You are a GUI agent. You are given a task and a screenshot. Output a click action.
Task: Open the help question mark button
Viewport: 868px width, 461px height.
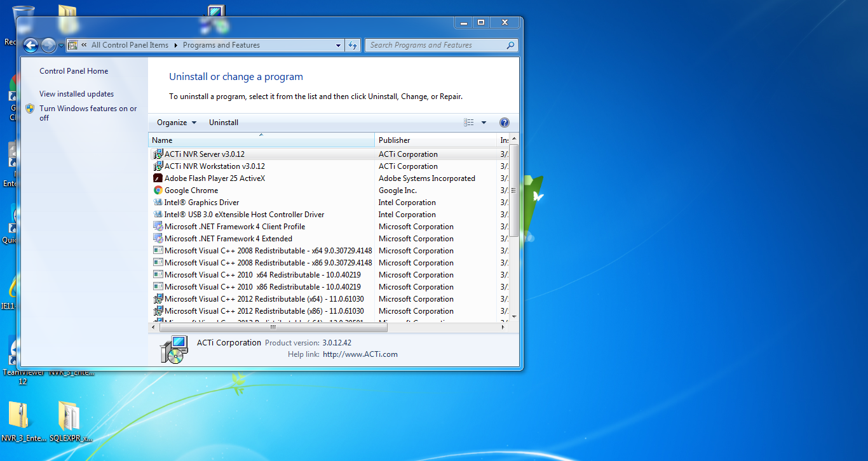coord(505,123)
